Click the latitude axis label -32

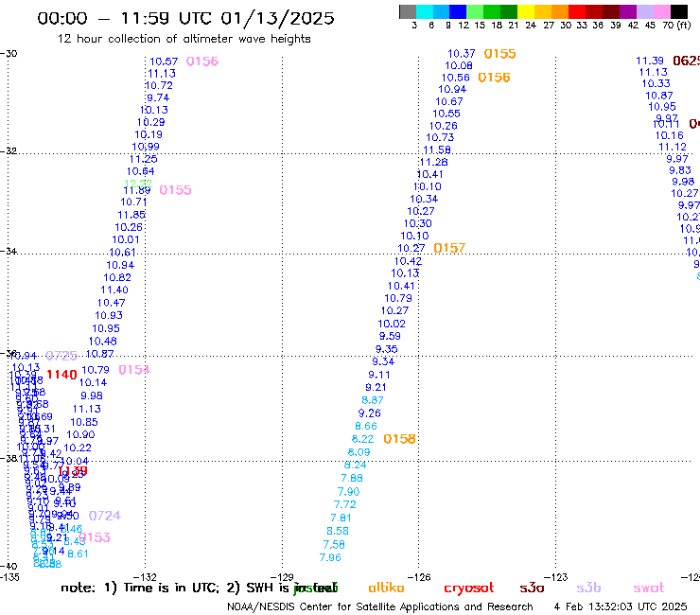(9, 150)
